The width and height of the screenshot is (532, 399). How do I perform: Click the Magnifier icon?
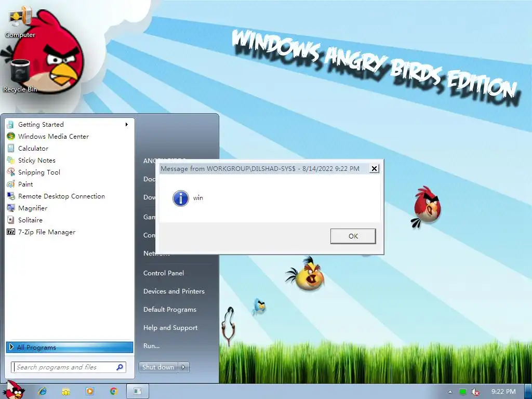point(11,208)
